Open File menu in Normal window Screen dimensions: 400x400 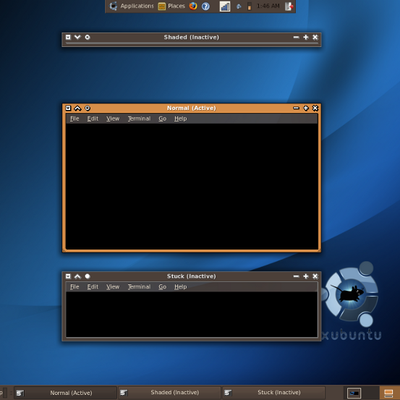coord(75,119)
